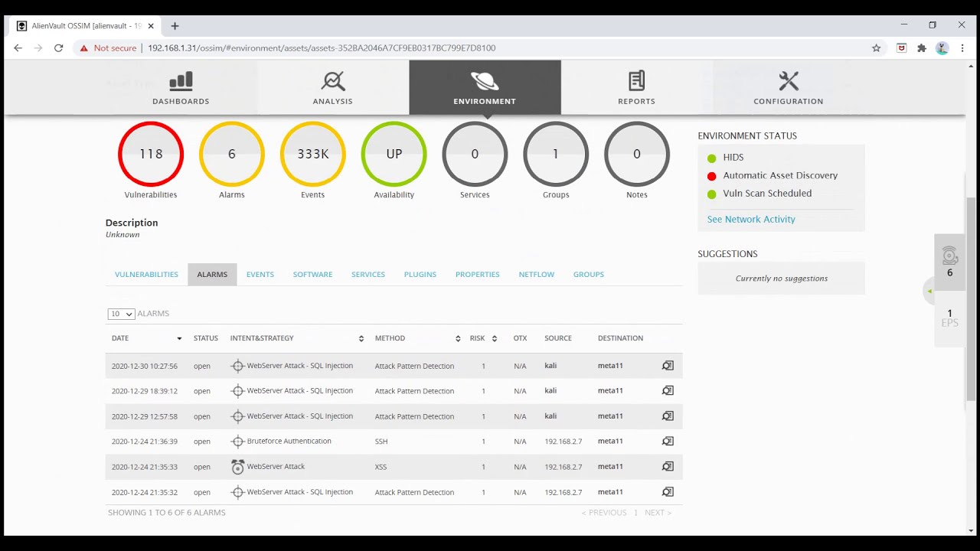This screenshot has width=980, height=551.
Task: Click the See Network Activity link
Action: pos(751,219)
